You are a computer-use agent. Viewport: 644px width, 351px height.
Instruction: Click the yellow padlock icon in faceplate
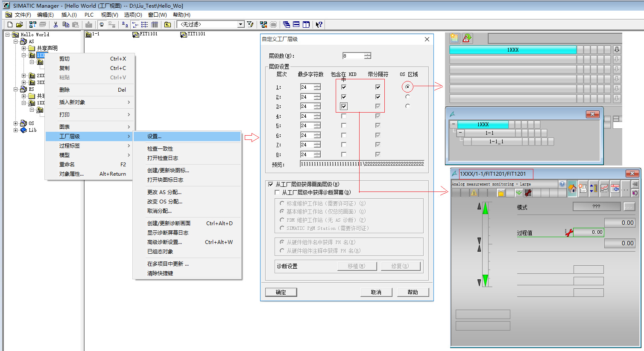pyautogui.click(x=501, y=193)
